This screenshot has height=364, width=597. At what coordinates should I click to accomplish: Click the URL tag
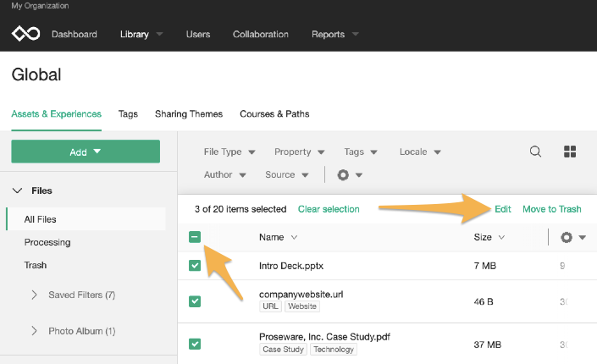(x=270, y=306)
